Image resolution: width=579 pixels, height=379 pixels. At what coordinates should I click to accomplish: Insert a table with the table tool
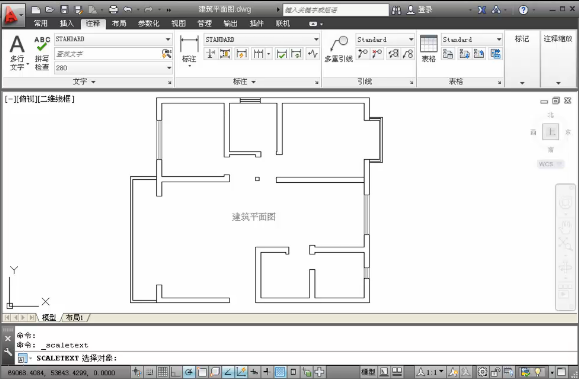coord(429,49)
